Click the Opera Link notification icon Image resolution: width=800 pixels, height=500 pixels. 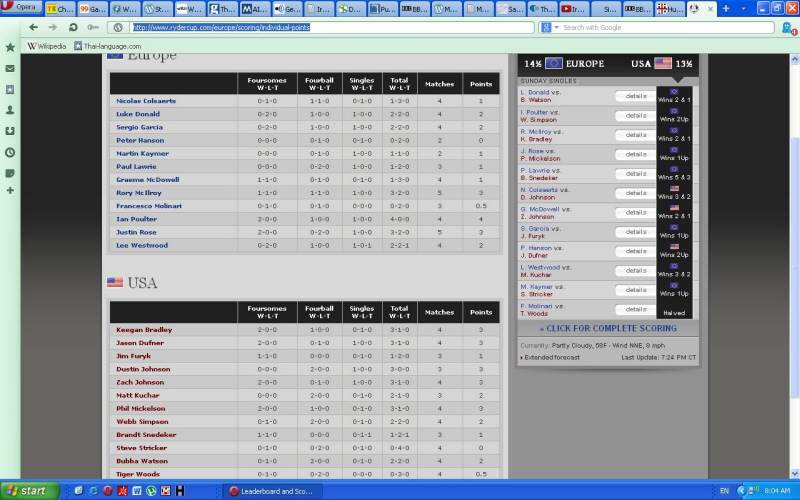[x=789, y=29]
